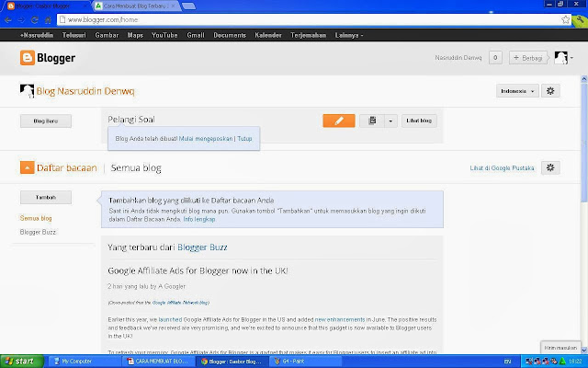
Task: Switch to G4 - Paint taskbar item
Action: pos(305,362)
